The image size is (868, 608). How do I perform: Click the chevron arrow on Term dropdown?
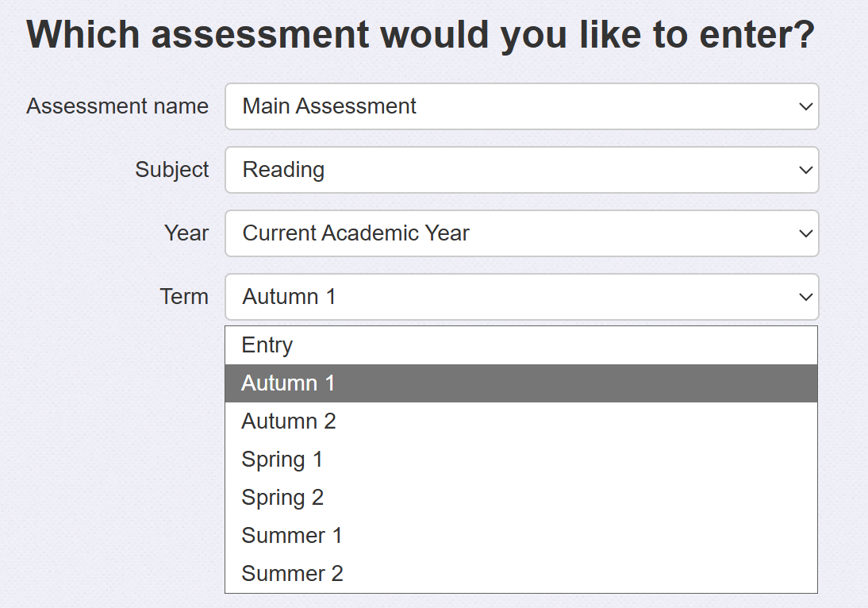pos(805,297)
